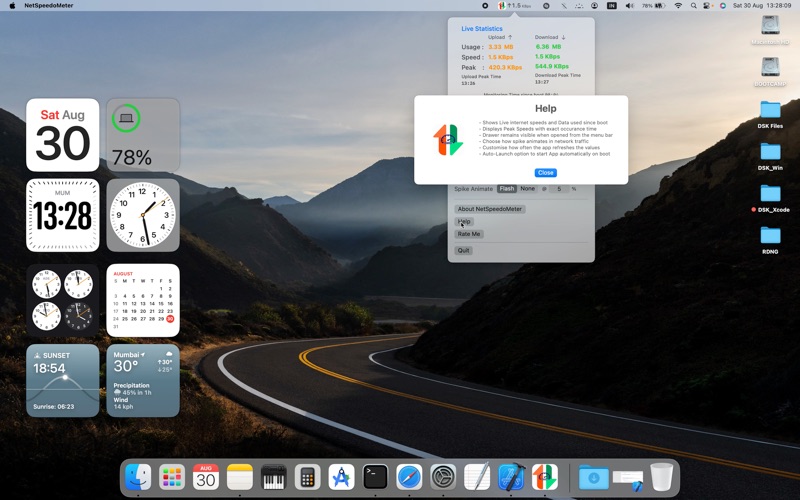
Task: Select the DSK_Xcode folder
Action: point(770,193)
